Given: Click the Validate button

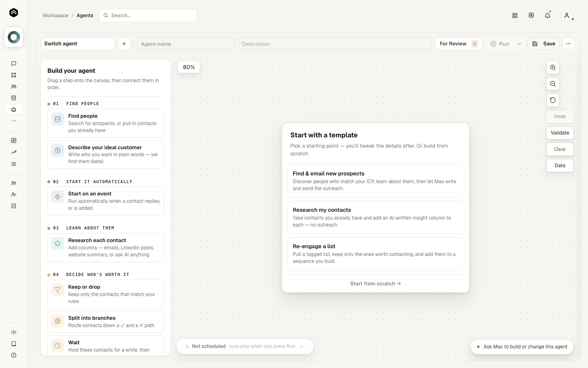Looking at the screenshot, I should coord(560,133).
